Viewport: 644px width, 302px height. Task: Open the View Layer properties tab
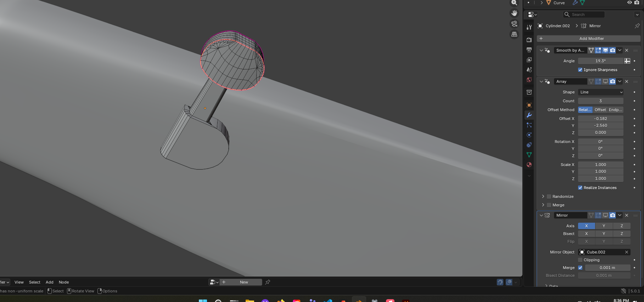pos(529,60)
